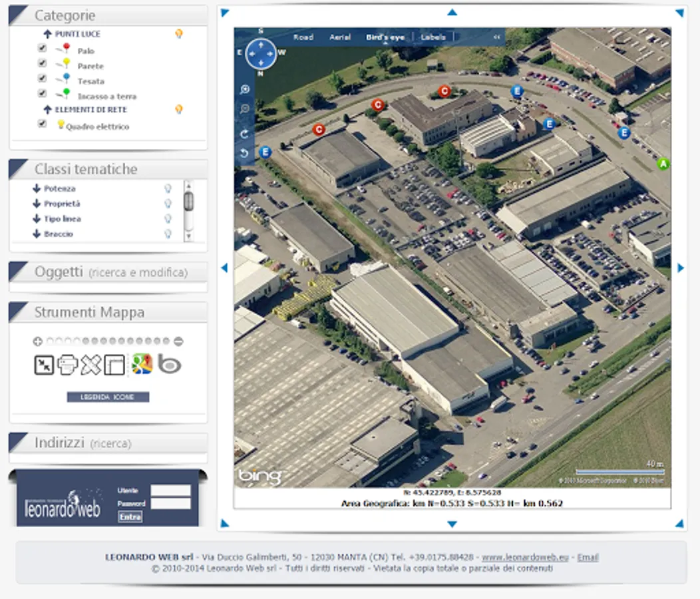Screen dimensions: 700x599
Task: Expand the Braccio class arrow
Action: [x=37, y=234]
